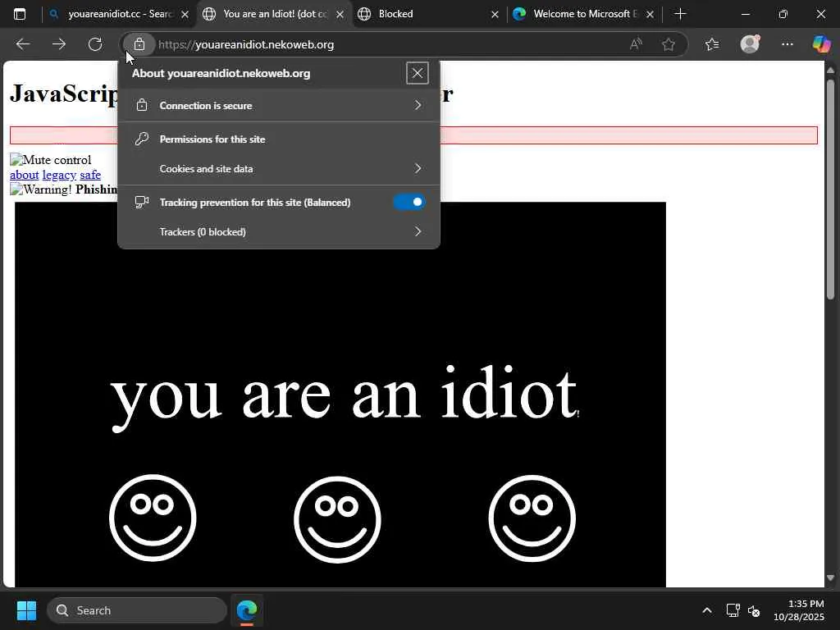Go back to previous page
This screenshot has height=630, width=840.
pyautogui.click(x=23, y=44)
